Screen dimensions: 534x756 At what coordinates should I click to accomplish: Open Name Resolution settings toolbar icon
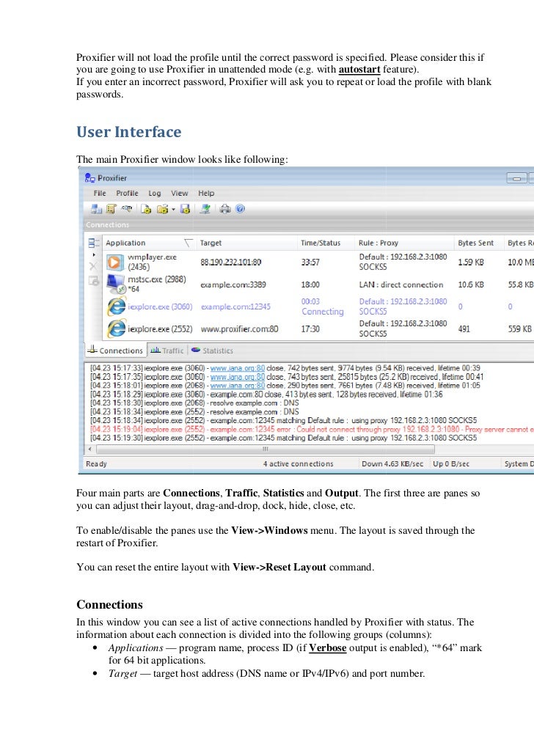pos(126,208)
